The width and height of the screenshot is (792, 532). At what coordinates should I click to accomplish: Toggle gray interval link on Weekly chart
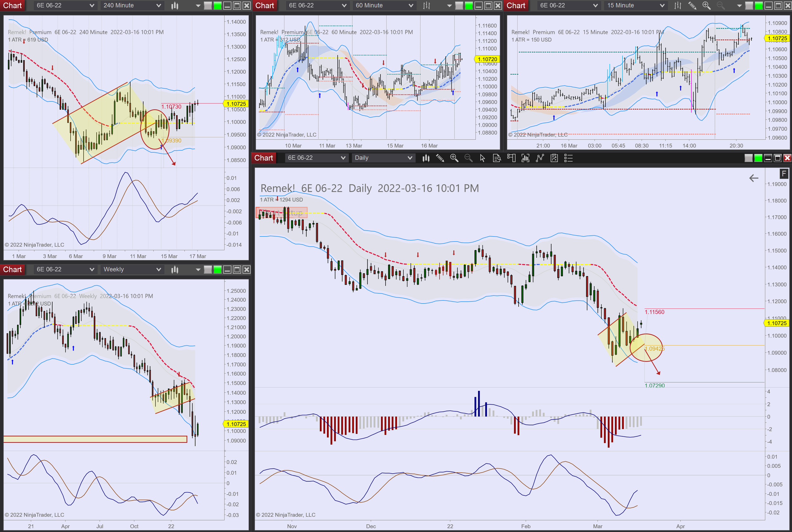coord(208,269)
